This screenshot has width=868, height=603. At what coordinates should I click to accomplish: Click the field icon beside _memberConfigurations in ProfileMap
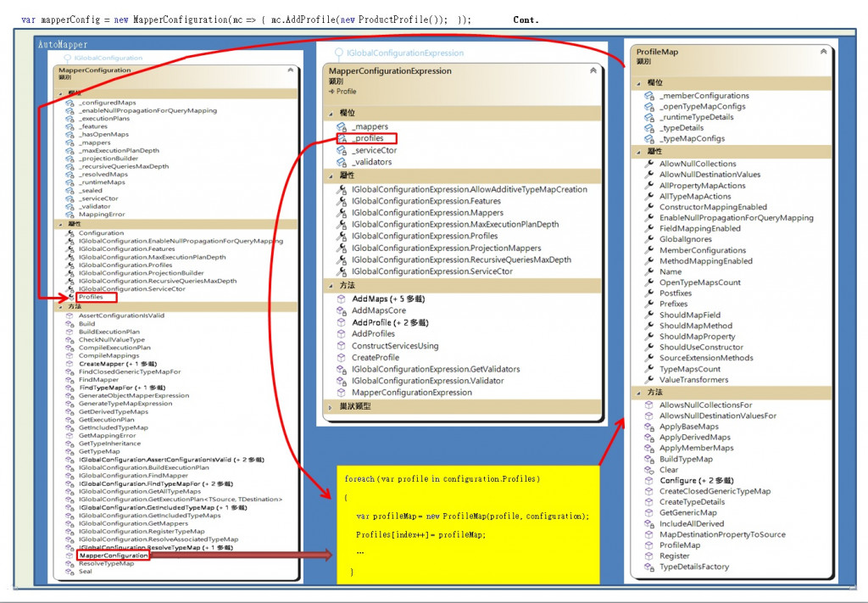pyautogui.click(x=648, y=96)
